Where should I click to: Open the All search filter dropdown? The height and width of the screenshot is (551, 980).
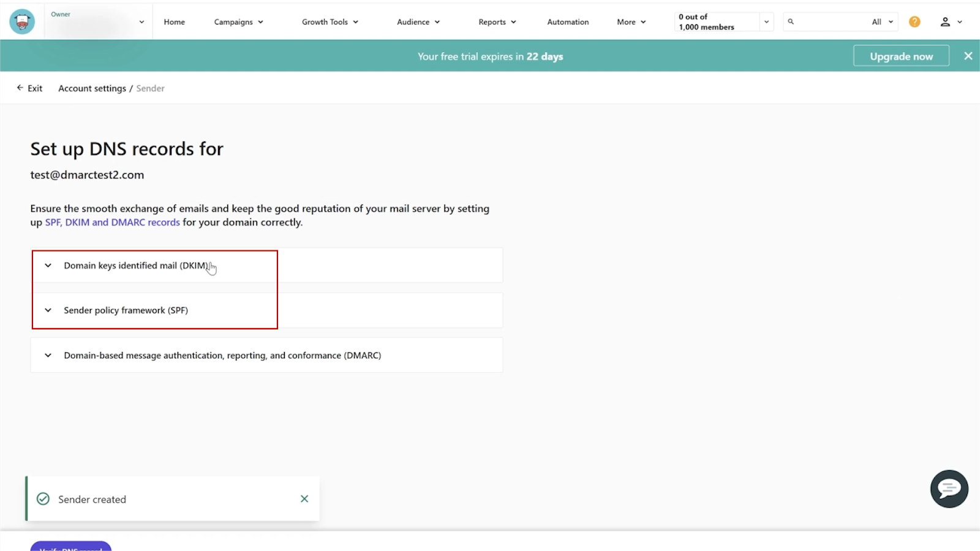tap(882, 22)
